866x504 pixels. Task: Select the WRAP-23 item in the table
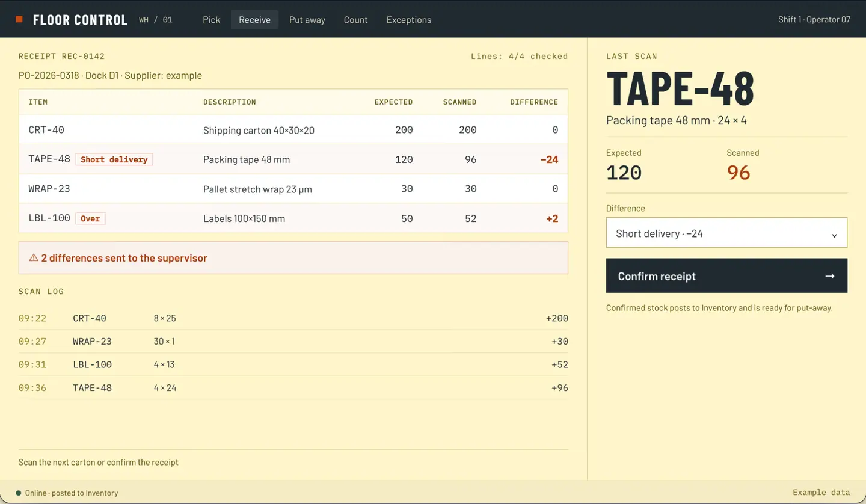[49, 189]
